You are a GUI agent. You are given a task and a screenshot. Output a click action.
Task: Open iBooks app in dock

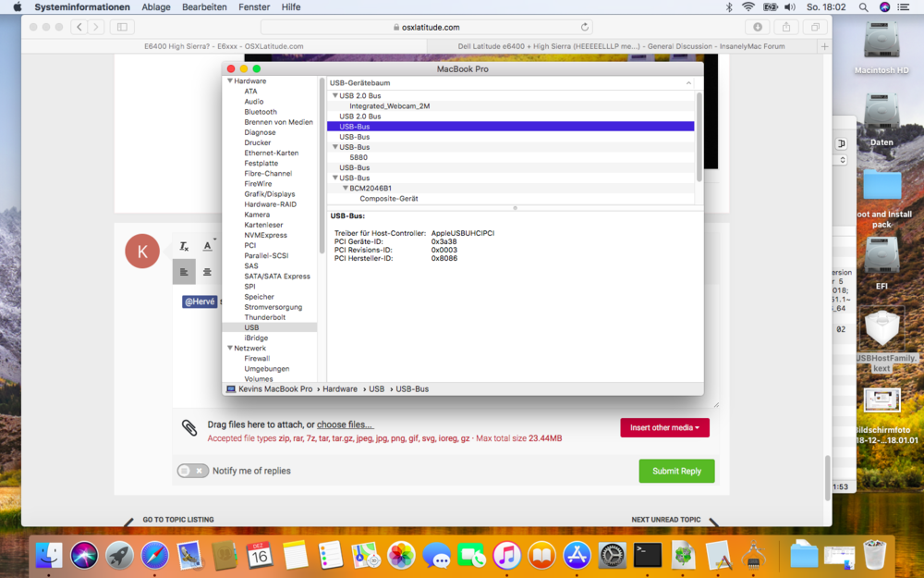[541, 556]
